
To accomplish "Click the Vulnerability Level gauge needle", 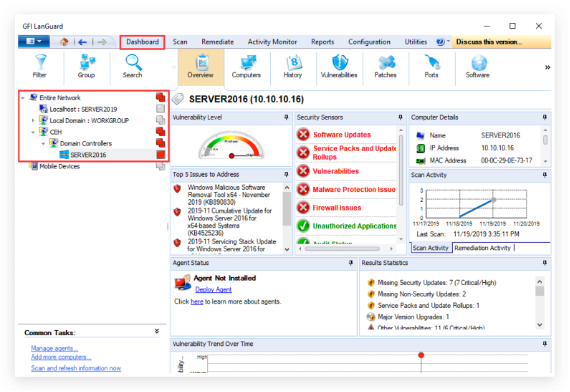I will tap(241, 156).
